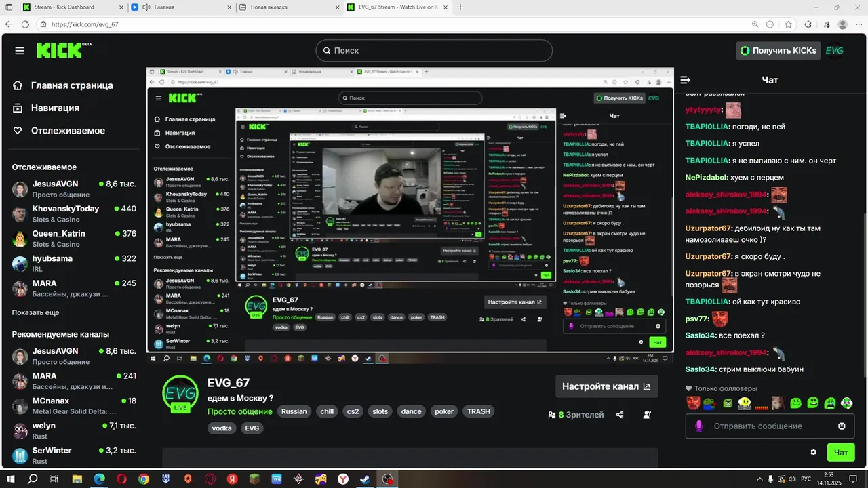
Task: Click the poker tag
Action: (444, 411)
